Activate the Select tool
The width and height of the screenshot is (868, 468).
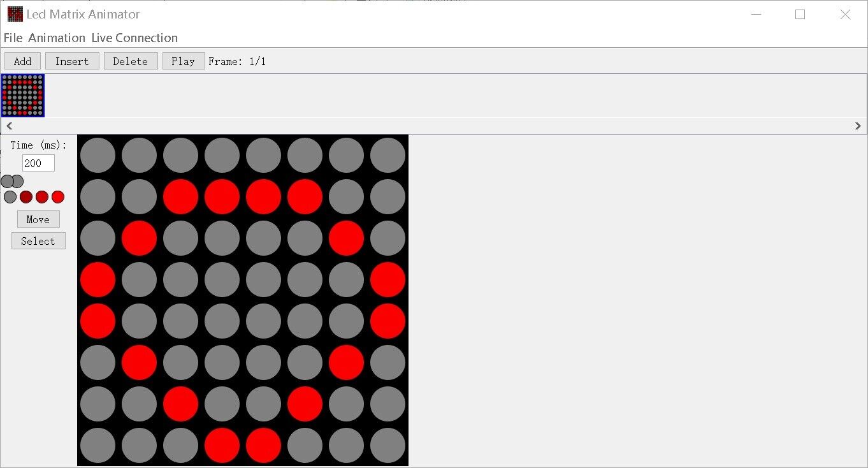[38, 241]
